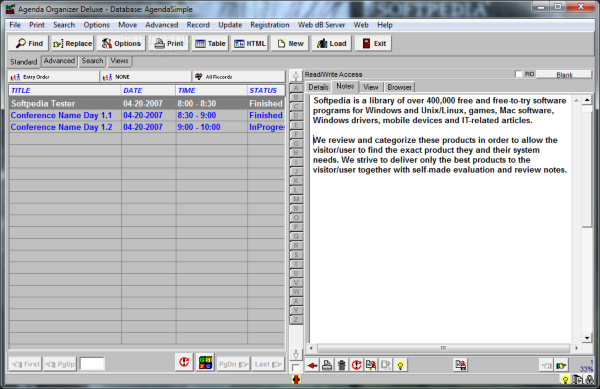Click the Find toolbar button

[x=29, y=44]
